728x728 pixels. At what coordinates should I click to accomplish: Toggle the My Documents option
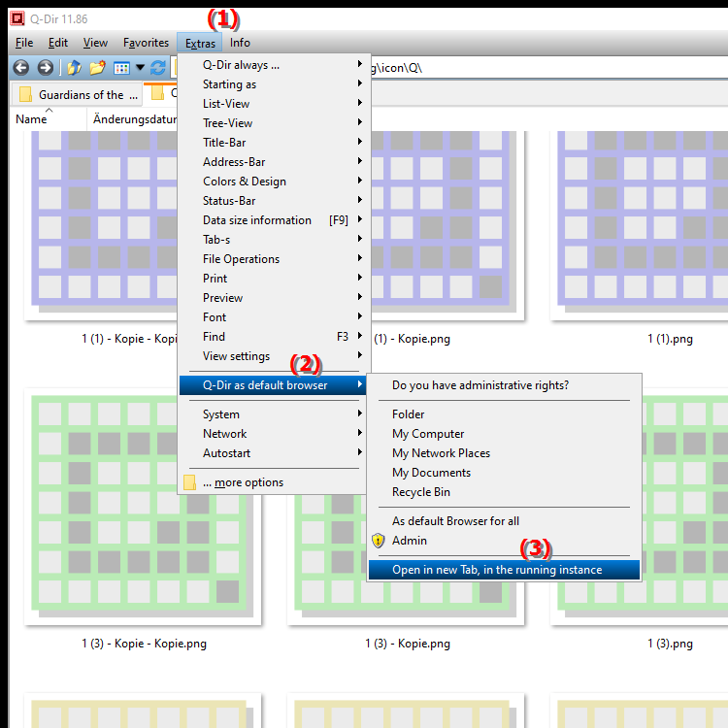tap(504, 473)
